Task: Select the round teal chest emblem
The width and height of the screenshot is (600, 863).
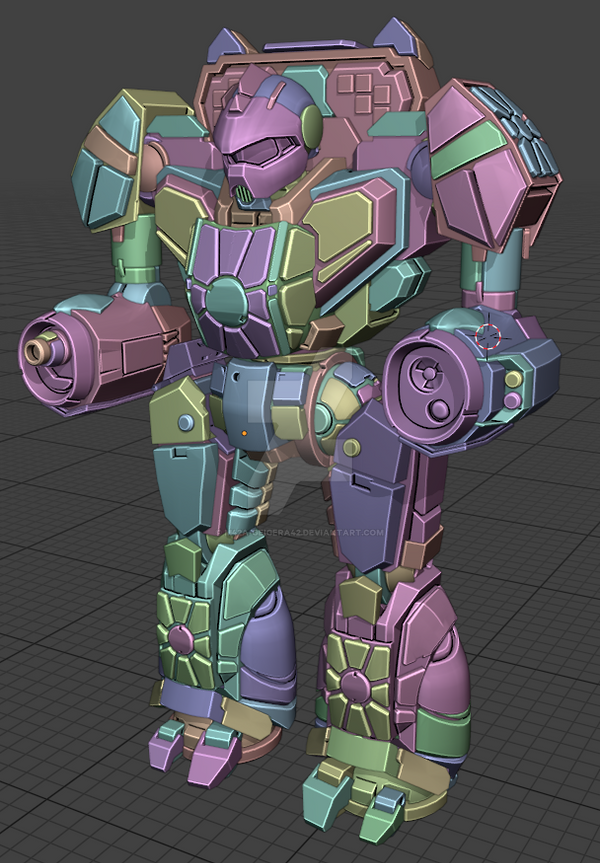Action: coord(226,302)
